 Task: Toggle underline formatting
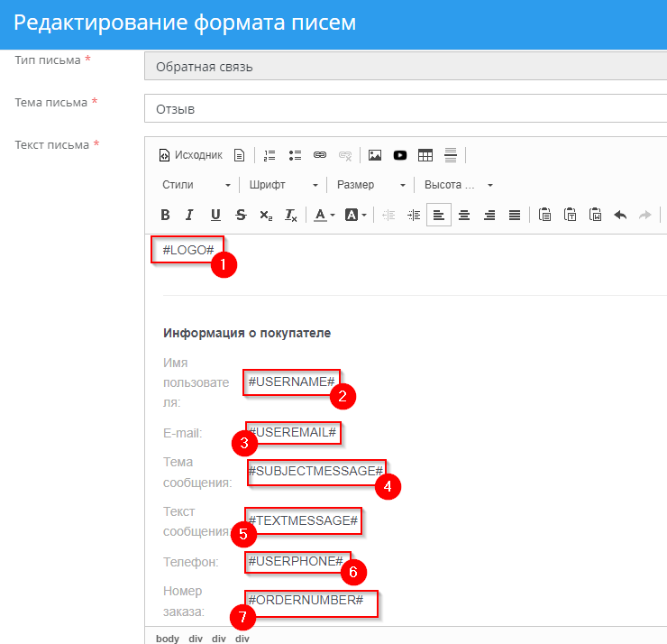coord(215,215)
